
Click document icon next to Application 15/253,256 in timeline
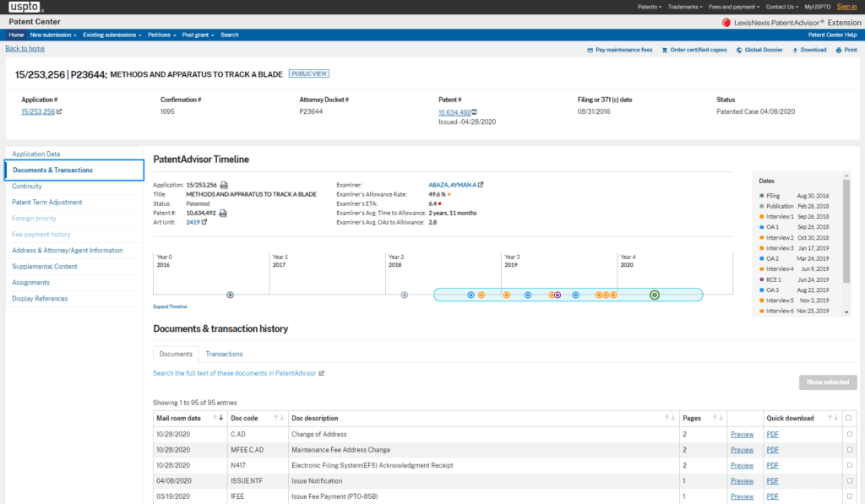coord(224,185)
